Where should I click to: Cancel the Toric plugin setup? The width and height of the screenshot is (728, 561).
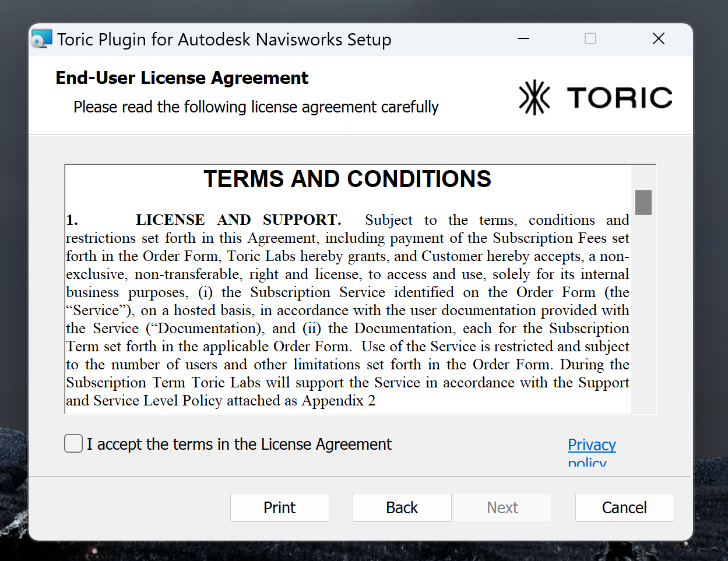[x=624, y=507]
